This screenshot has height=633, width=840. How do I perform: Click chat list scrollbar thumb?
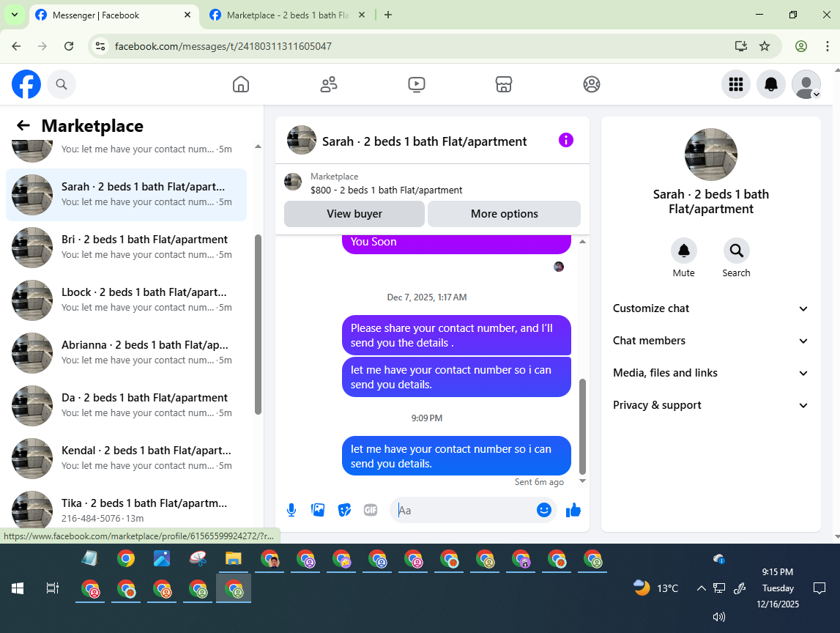(258, 325)
